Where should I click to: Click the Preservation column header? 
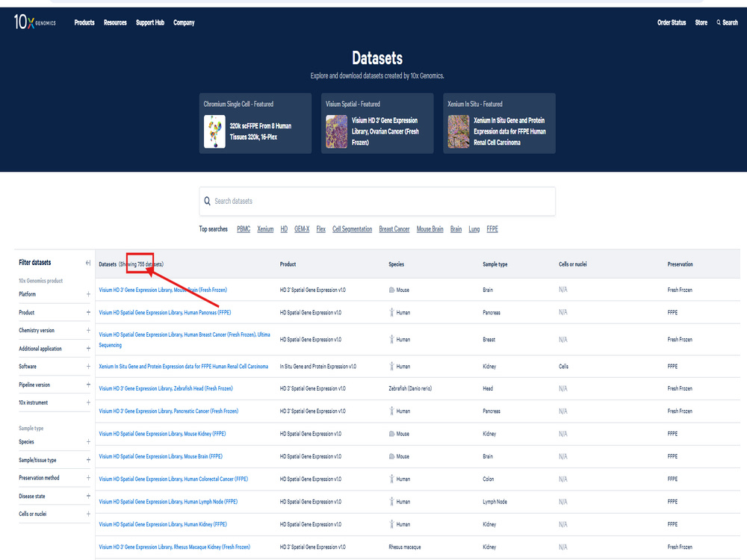click(x=681, y=264)
